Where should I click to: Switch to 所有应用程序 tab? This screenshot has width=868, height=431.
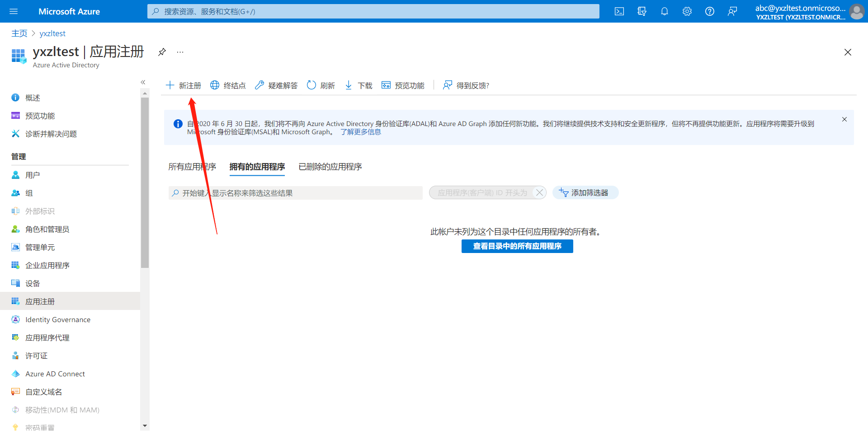click(192, 167)
